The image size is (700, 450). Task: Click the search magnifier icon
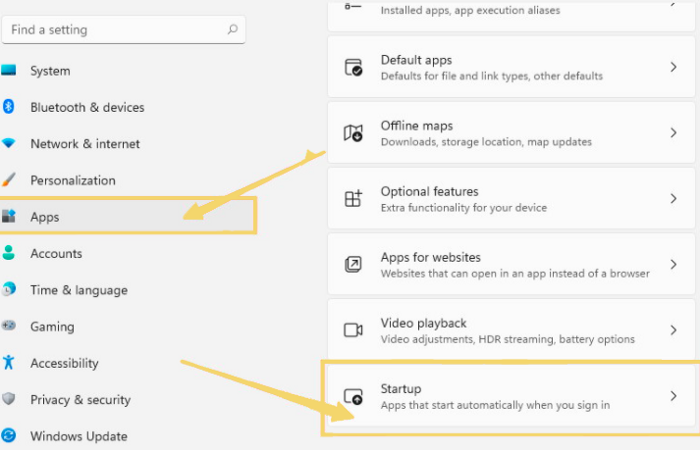(232, 30)
